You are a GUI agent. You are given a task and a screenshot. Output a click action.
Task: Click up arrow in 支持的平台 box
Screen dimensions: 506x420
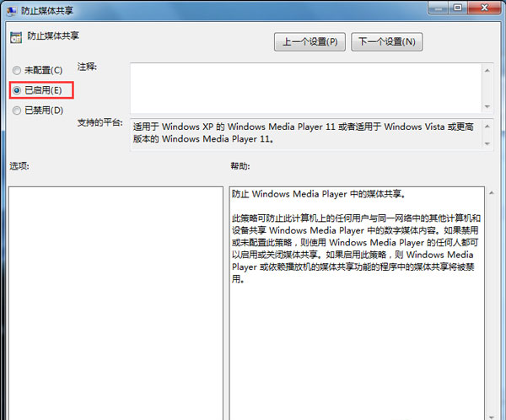click(x=487, y=124)
